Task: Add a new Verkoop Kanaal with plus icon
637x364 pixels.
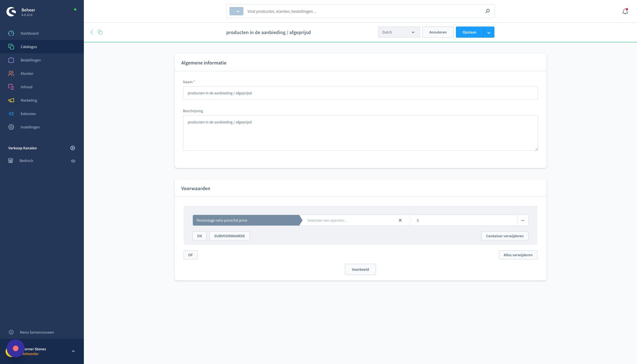Action: (73, 148)
